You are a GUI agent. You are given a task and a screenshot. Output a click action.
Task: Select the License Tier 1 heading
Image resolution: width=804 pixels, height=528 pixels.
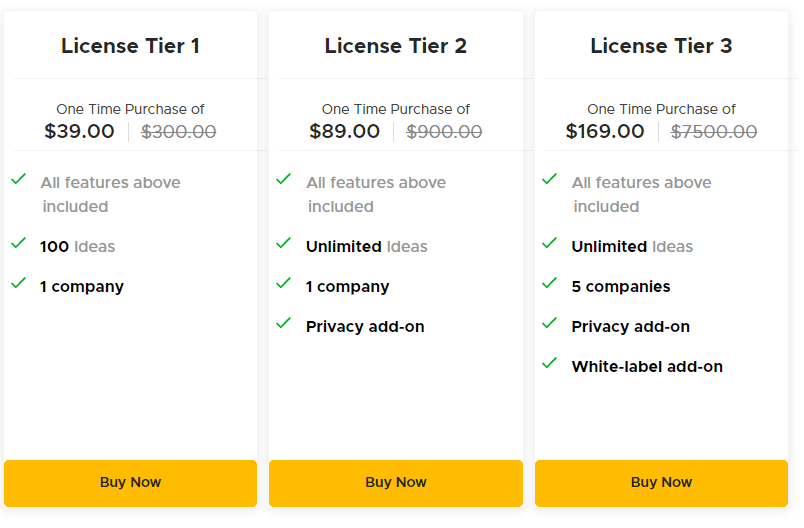click(x=130, y=46)
